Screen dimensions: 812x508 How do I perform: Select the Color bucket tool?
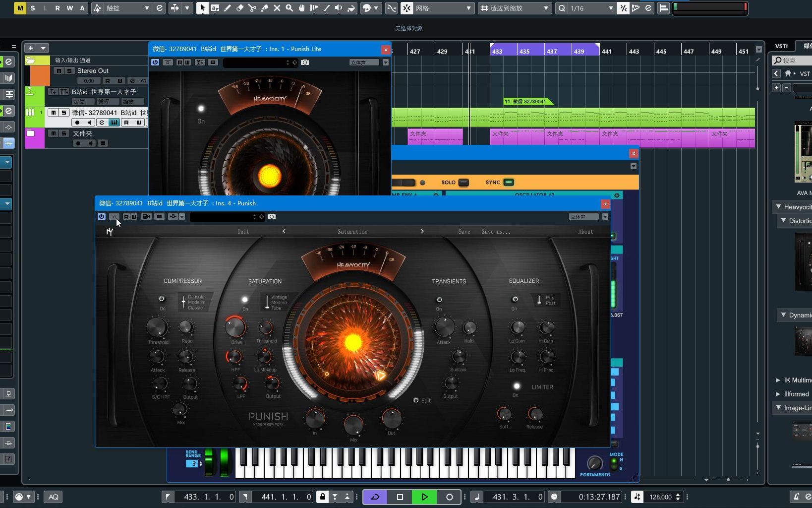click(351, 8)
